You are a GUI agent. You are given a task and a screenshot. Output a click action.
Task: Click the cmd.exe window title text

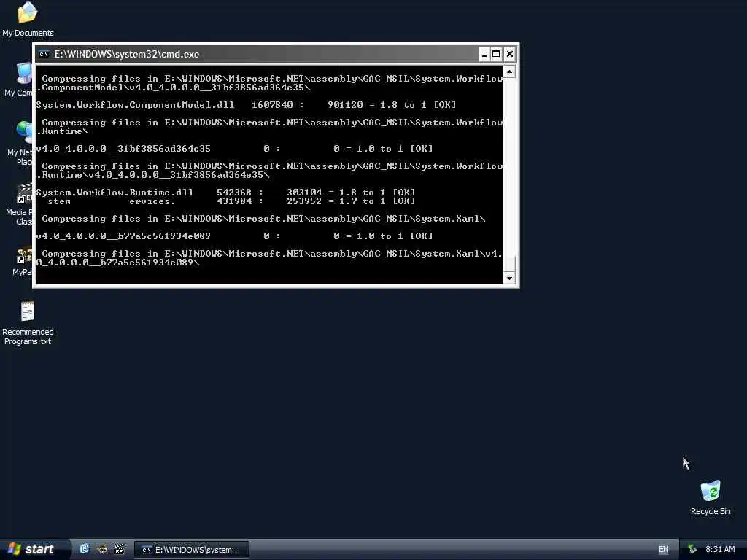point(127,54)
